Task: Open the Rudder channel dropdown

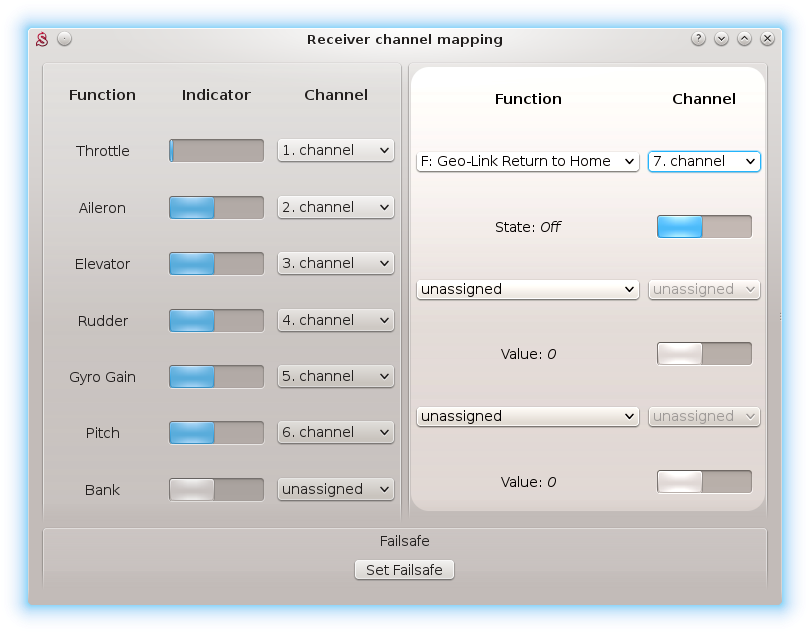Action: (336, 320)
